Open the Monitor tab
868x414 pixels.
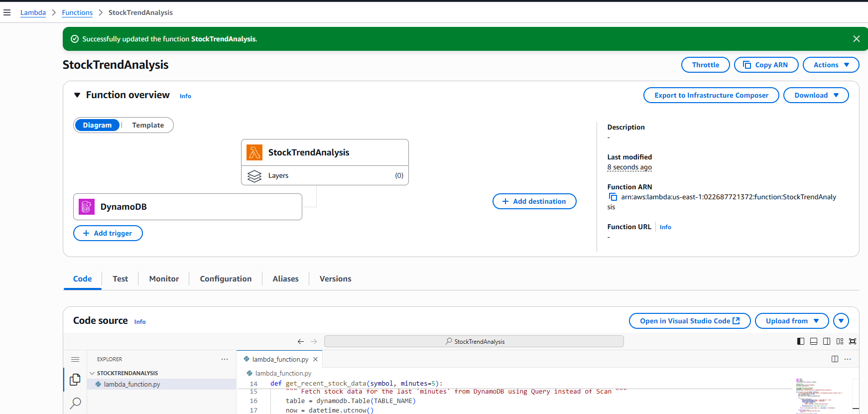click(164, 279)
